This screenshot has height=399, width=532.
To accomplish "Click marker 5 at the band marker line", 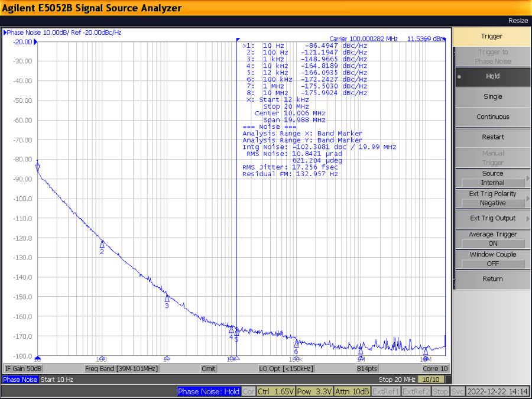I will tap(236, 332).
